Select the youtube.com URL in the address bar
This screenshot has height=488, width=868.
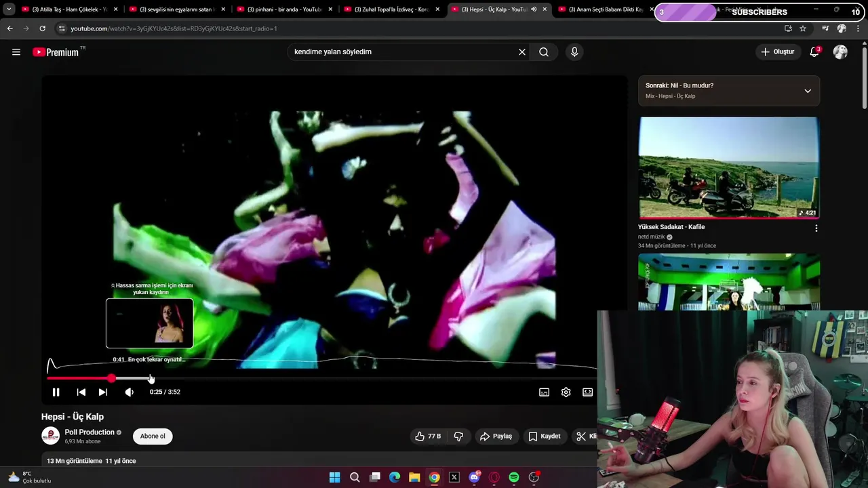[174, 28]
